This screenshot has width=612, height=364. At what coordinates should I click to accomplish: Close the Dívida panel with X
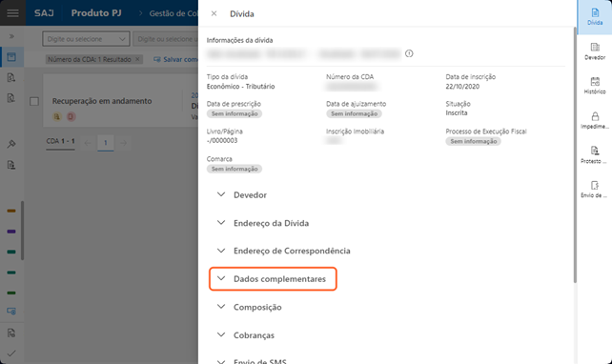pos(214,13)
